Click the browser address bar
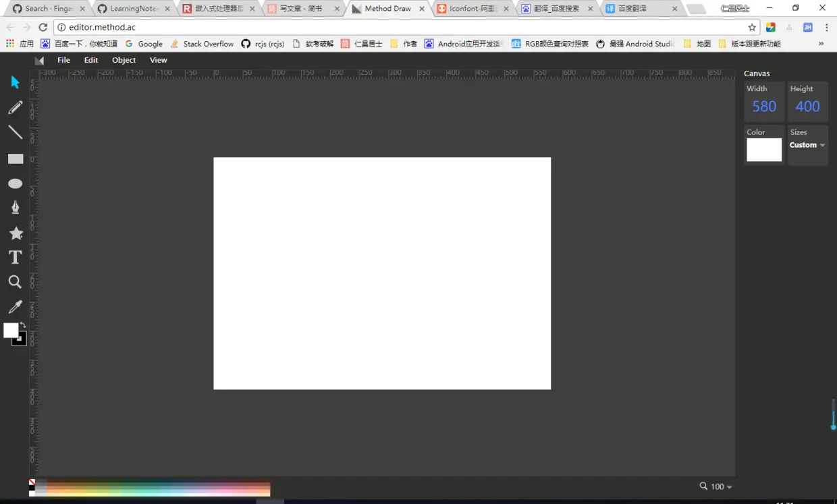The image size is (837, 504). pos(405,28)
